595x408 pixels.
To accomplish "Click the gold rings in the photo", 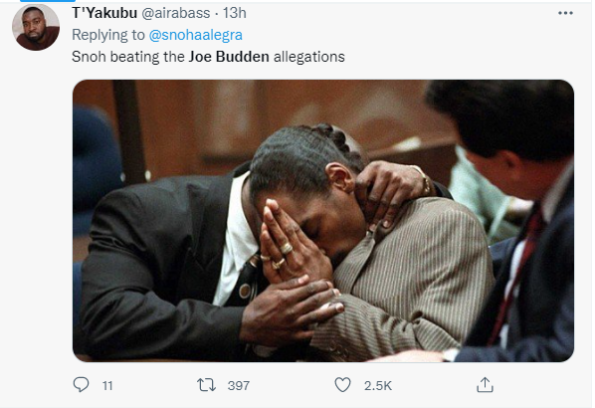I will point(281,255).
